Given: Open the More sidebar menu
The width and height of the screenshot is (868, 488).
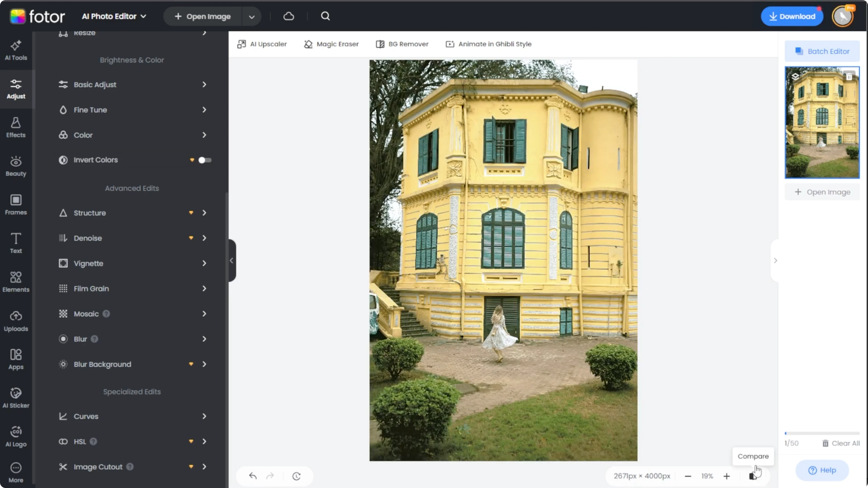Looking at the screenshot, I should 16,473.
